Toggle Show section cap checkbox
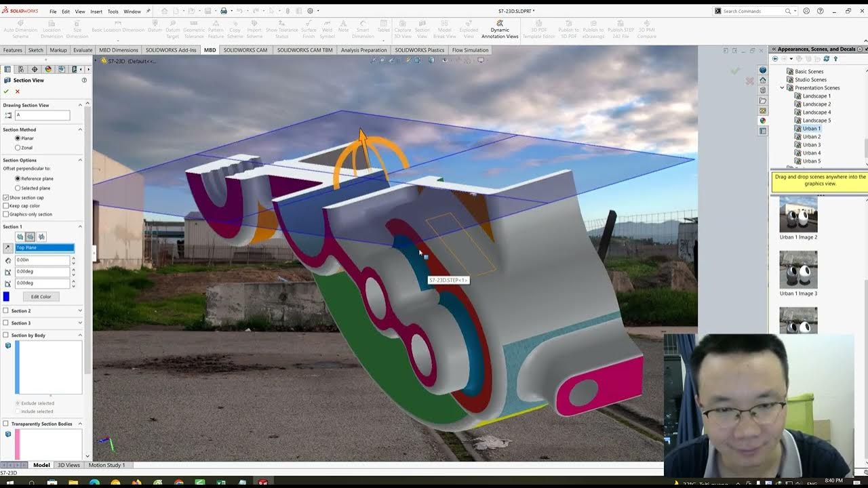This screenshot has width=868, height=488. (x=6, y=197)
